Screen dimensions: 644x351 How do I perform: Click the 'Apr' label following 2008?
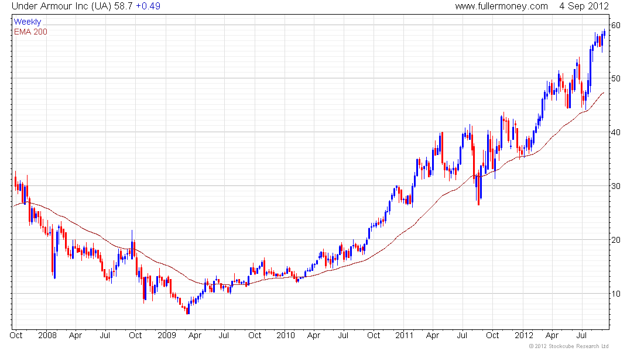(x=76, y=335)
